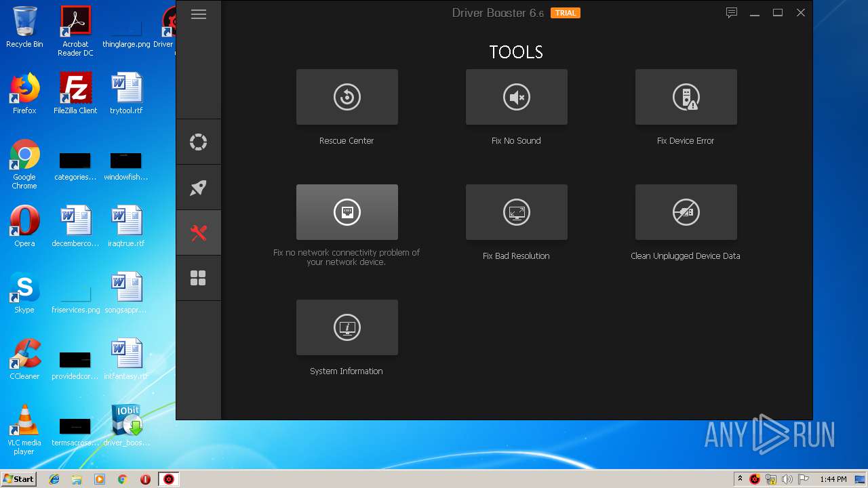Minimize the Driver Booster window
This screenshot has width=868, height=488.
tap(755, 13)
